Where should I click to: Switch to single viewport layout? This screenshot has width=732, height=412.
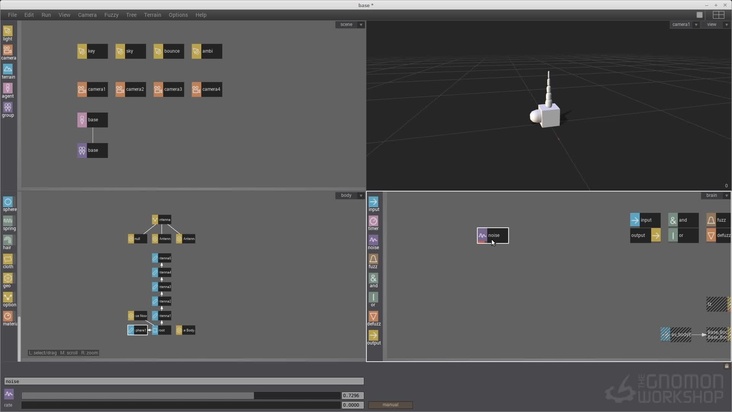pos(700,15)
